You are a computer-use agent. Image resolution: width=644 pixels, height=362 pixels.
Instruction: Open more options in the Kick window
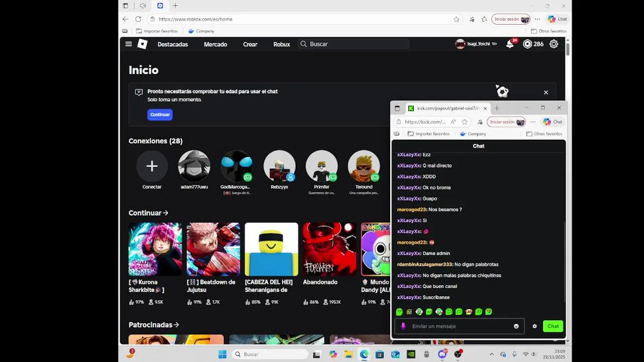coord(533,122)
